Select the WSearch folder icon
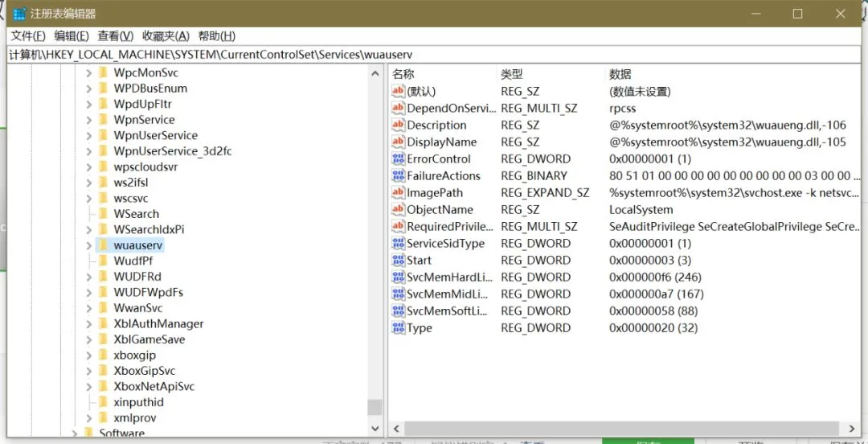 click(x=103, y=214)
